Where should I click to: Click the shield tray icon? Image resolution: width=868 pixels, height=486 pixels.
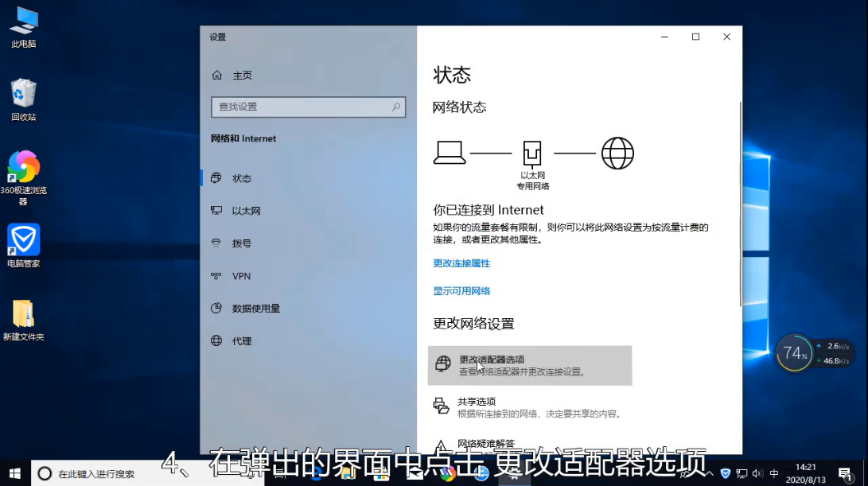pos(725,474)
